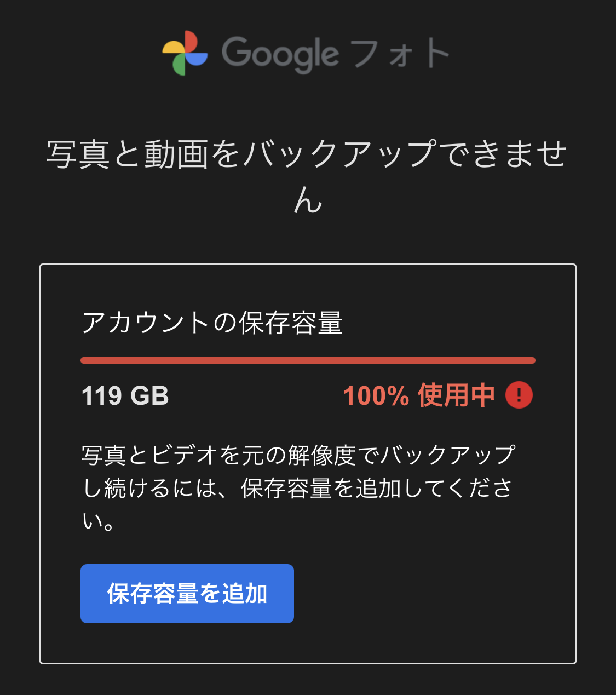The width and height of the screenshot is (616, 695).
Task: Click the final い。 description line
Action: [x=99, y=520]
